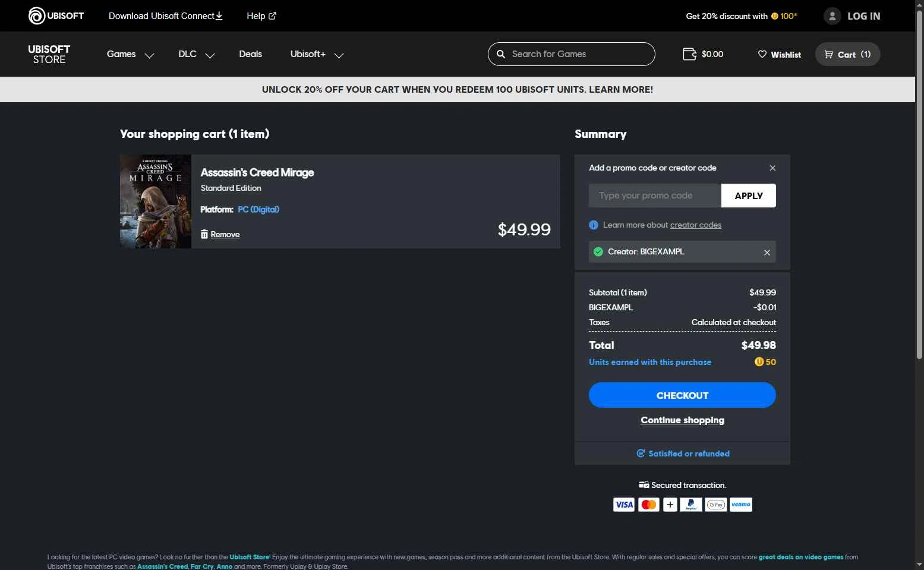Click the Anno footer link
The height and width of the screenshot is (570, 924).
click(x=225, y=566)
